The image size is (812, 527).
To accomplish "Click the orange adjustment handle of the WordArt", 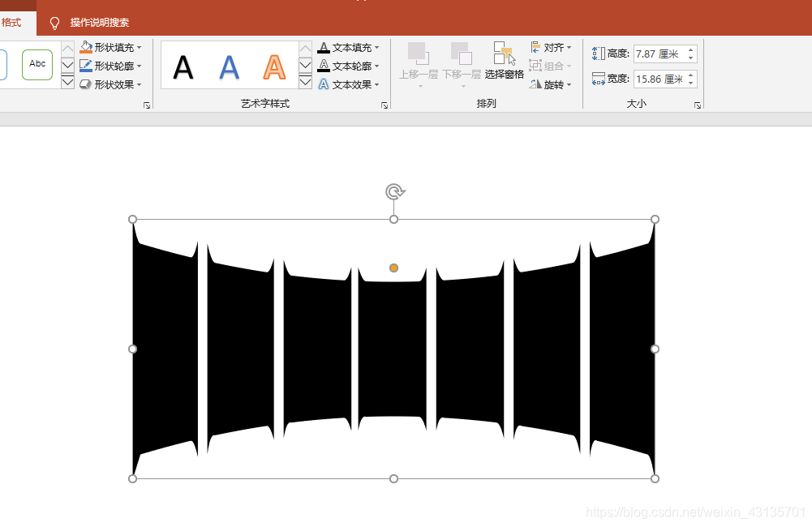I will click(x=393, y=268).
